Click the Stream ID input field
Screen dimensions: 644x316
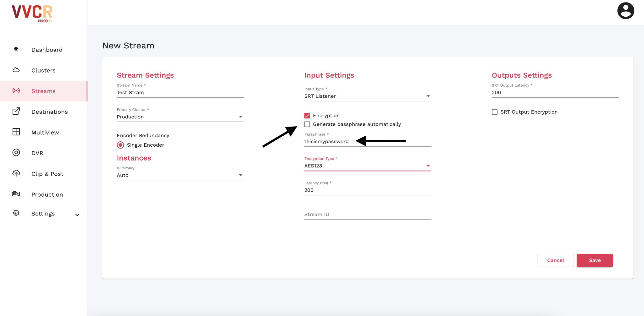367,215
